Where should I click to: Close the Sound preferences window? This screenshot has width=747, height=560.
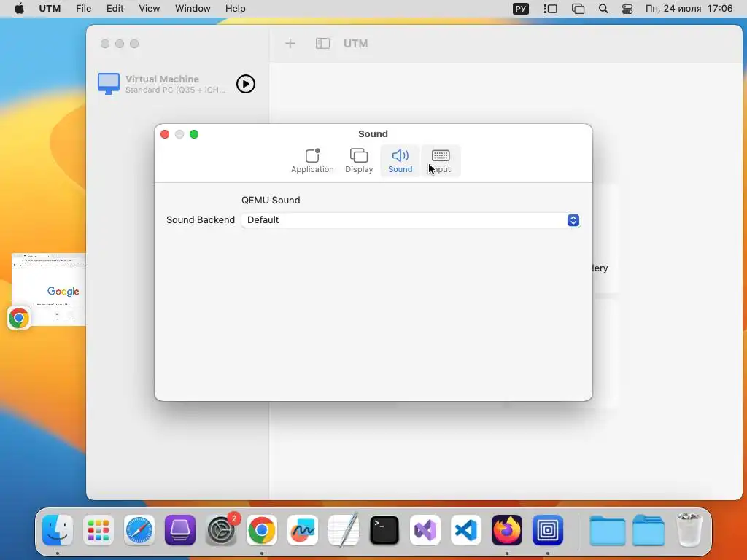click(x=165, y=134)
